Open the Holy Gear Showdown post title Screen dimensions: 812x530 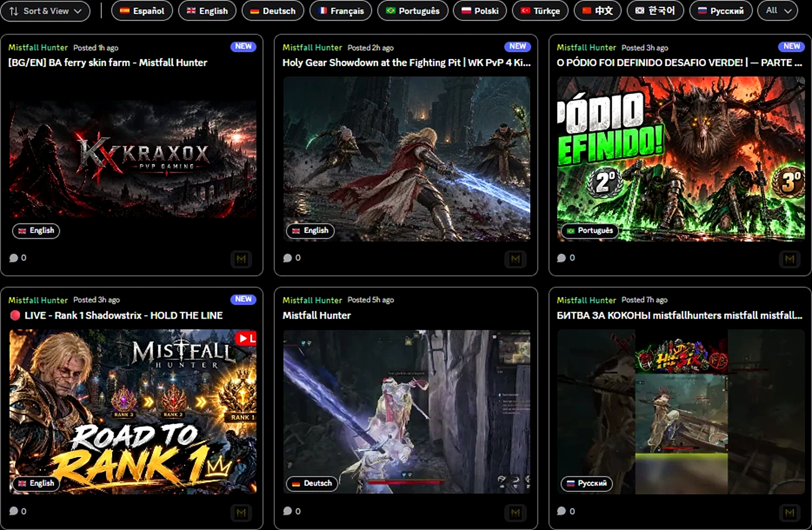tap(406, 63)
